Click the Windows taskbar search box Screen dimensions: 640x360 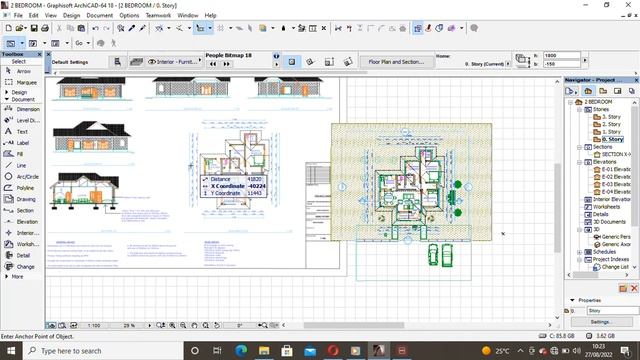[x=103, y=351]
